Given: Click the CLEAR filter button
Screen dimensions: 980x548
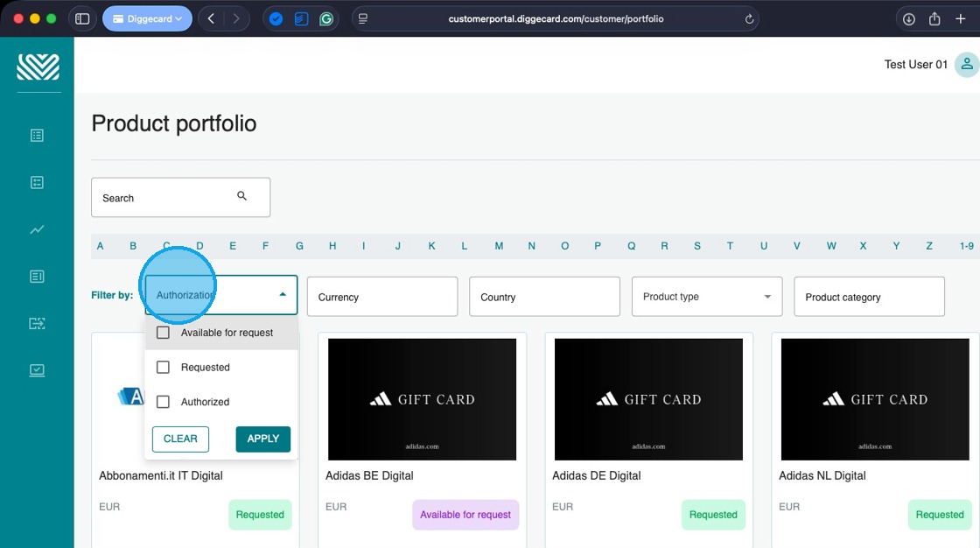Looking at the screenshot, I should [x=180, y=439].
